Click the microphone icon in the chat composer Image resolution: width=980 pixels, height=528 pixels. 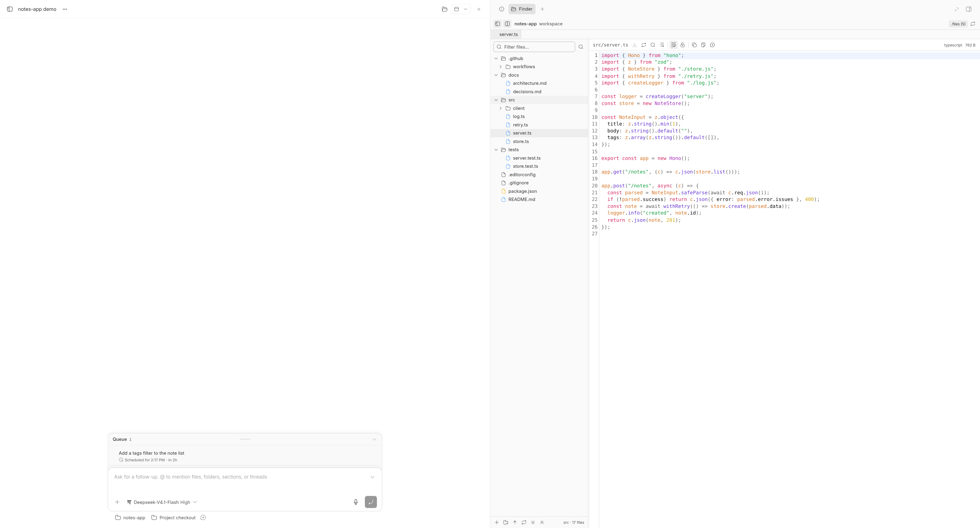coord(356,502)
